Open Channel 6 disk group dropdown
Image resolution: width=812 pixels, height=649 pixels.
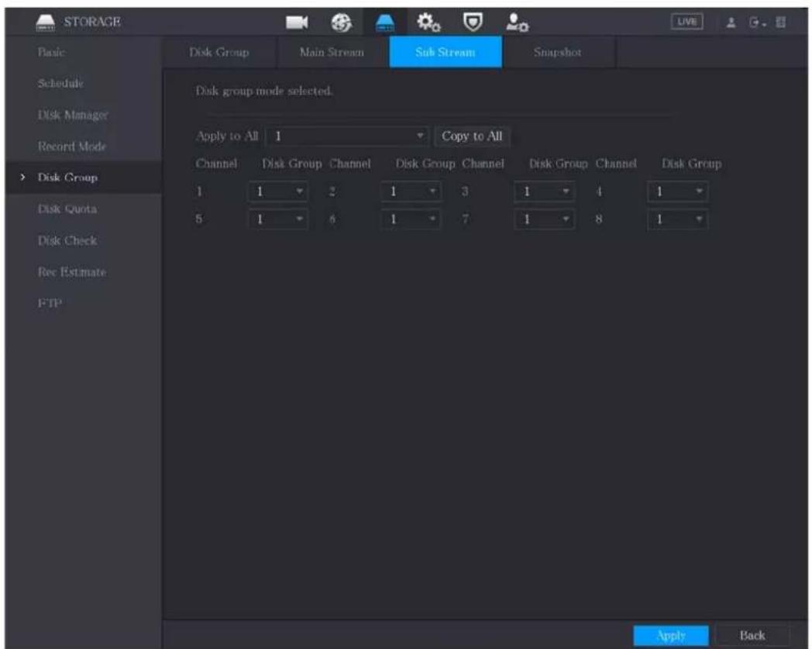411,219
